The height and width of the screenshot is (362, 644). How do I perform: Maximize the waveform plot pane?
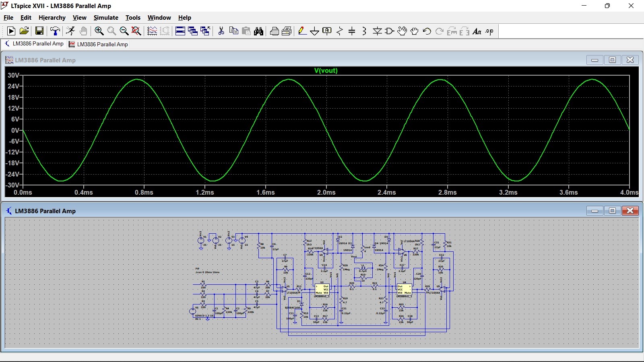point(612,60)
